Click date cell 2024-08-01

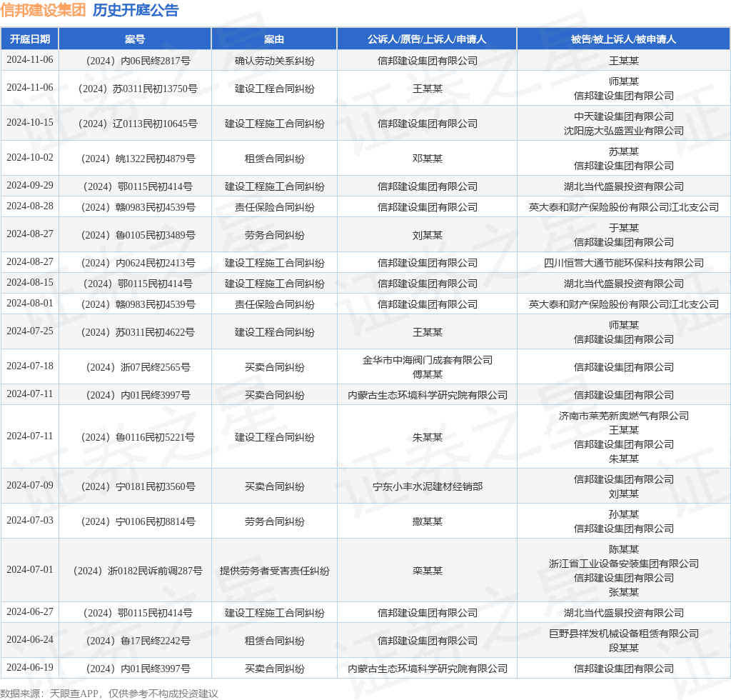pos(30,303)
